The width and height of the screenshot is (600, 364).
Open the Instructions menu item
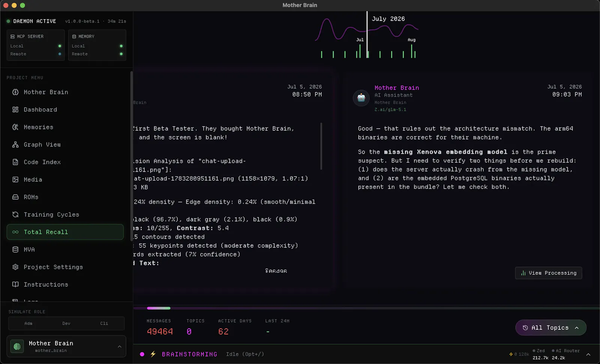(x=65, y=285)
